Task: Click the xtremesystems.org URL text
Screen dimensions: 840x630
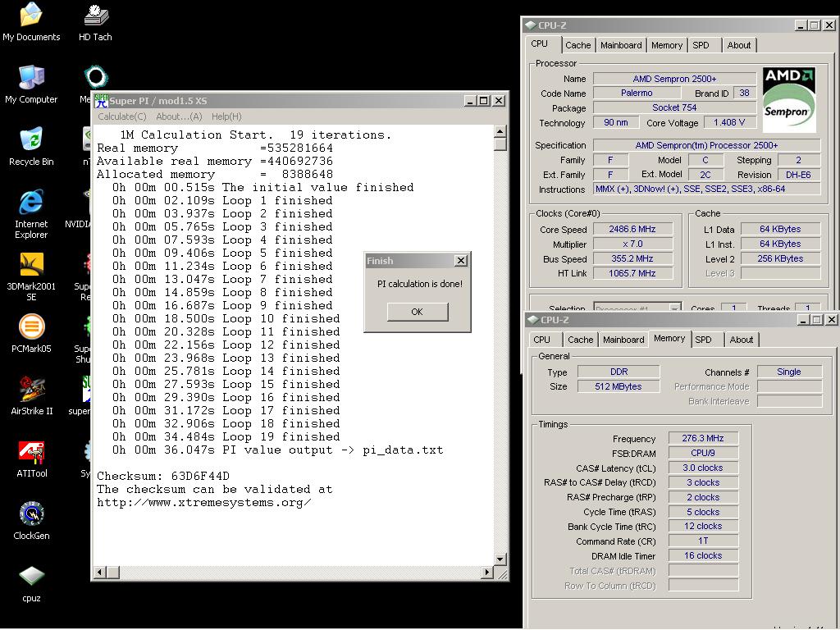Action: point(203,503)
